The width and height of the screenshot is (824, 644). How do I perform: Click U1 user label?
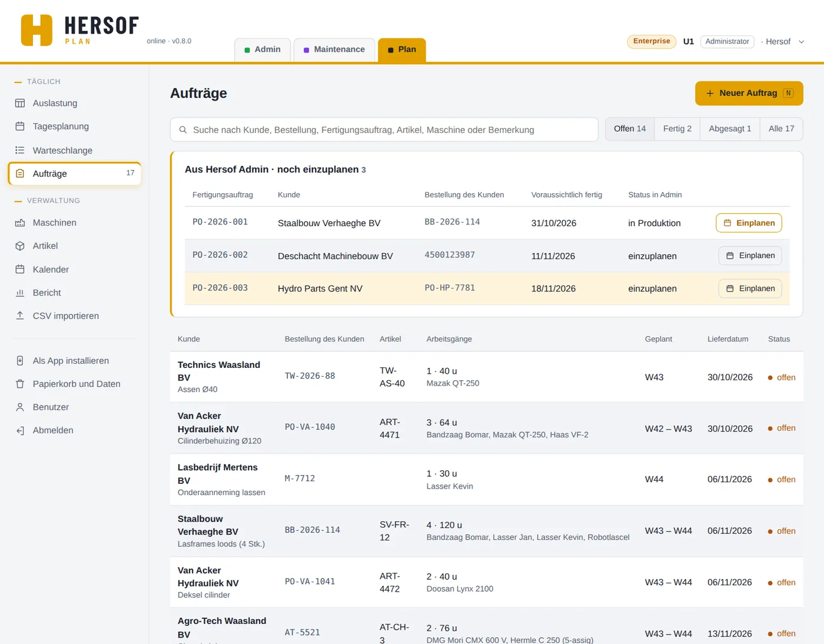[689, 42]
